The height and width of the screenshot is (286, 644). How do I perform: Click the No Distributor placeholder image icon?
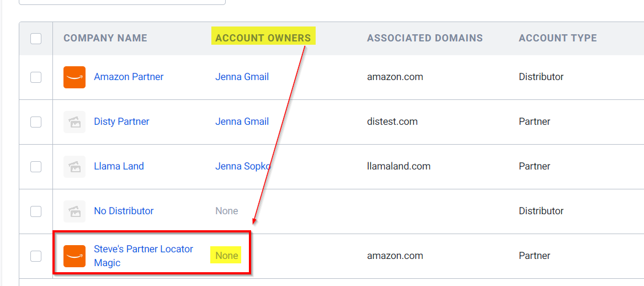tap(74, 211)
